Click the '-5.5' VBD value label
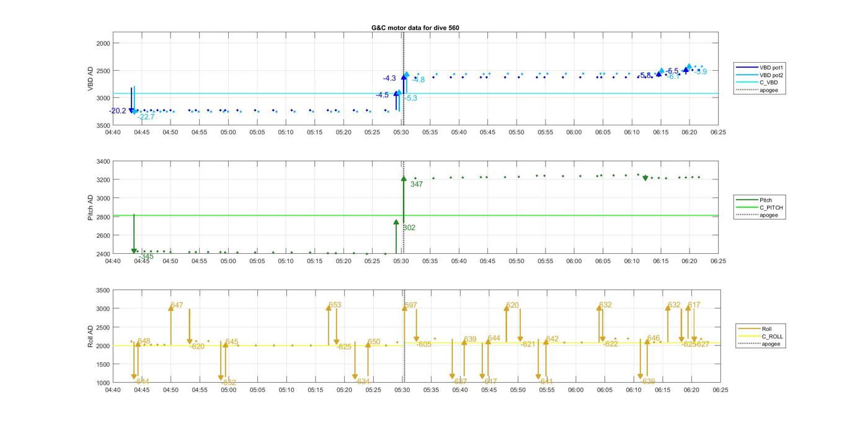 pos(671,71)
